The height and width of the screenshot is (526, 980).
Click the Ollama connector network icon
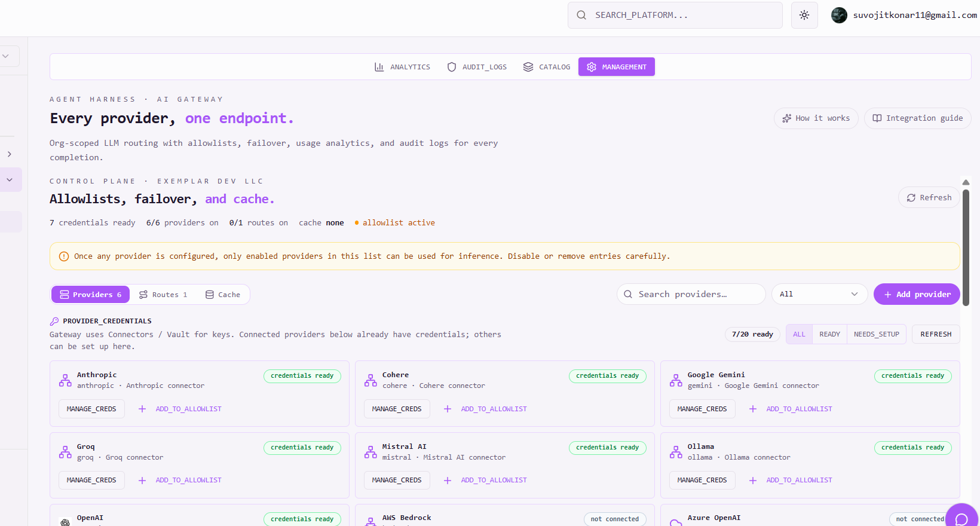point(676,452)
